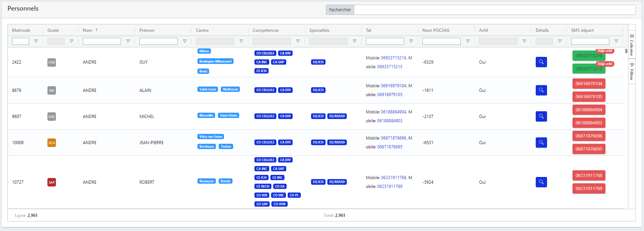Click the Rechercher button
Viewport: 644px width, 231px height.
click(x=340, y=10)
